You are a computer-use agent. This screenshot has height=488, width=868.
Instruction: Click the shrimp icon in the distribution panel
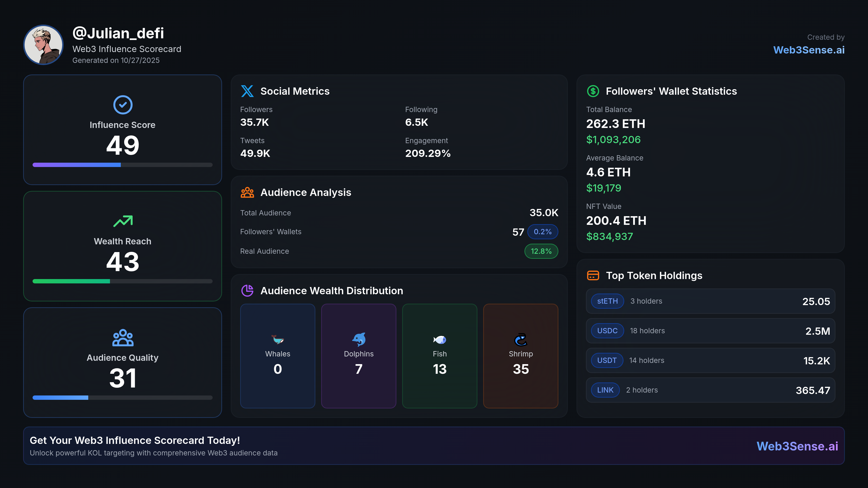[521, 340]
